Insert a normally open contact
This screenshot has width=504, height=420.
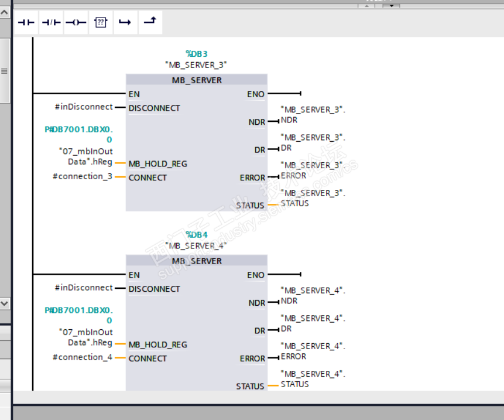(26, 22)
